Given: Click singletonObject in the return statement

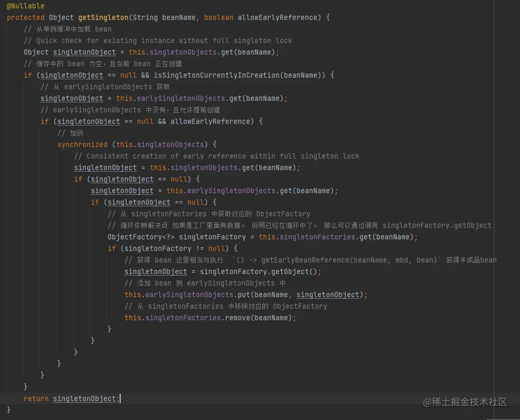Looking at the screenshot, I should [84, 398].
